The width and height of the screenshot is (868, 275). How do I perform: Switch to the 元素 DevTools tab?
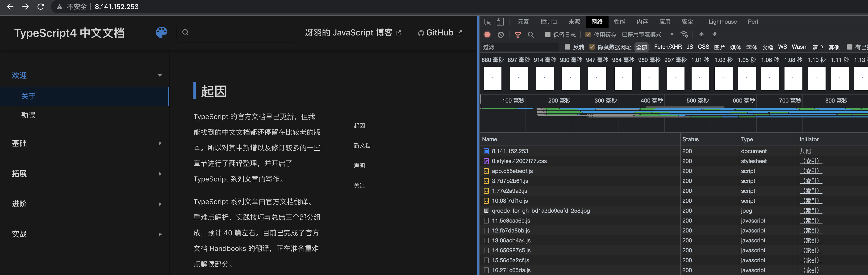(x=523, y=21)
